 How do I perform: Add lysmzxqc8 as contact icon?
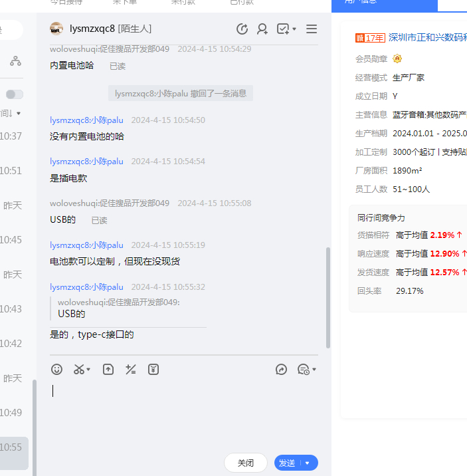click(262, 29)
